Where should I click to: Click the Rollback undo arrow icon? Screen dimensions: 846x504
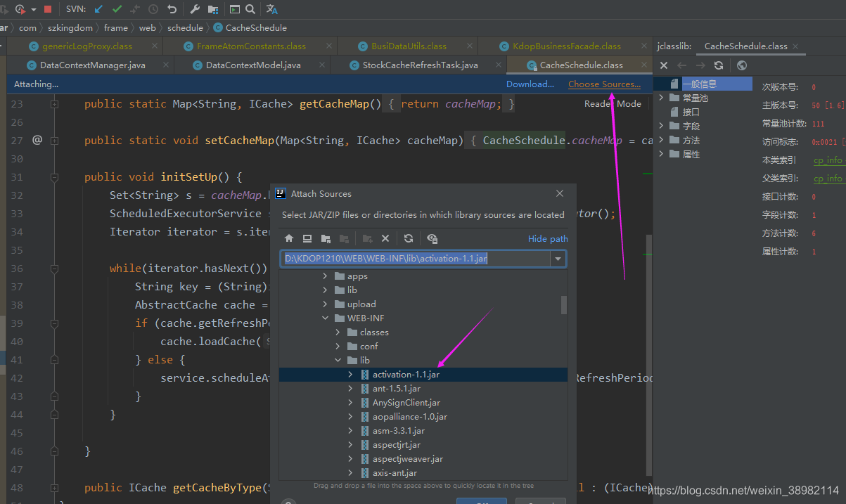coord(172,9)
